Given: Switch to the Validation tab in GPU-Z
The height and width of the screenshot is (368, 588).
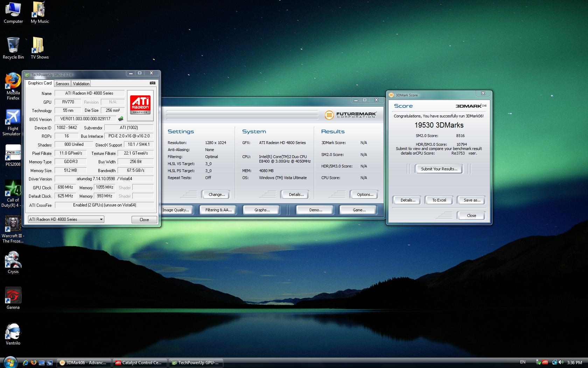Looking at the screenshot, I should click(x=81, y=83).
